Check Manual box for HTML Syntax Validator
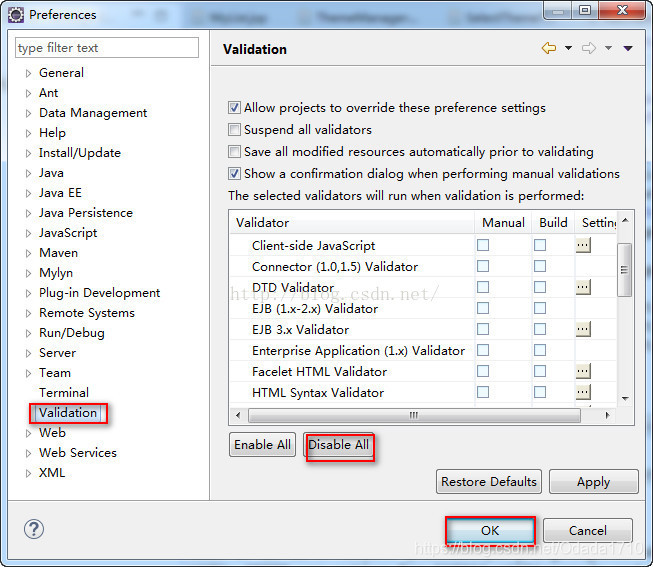The image size is (653, 567). click(x=483, y=392)
